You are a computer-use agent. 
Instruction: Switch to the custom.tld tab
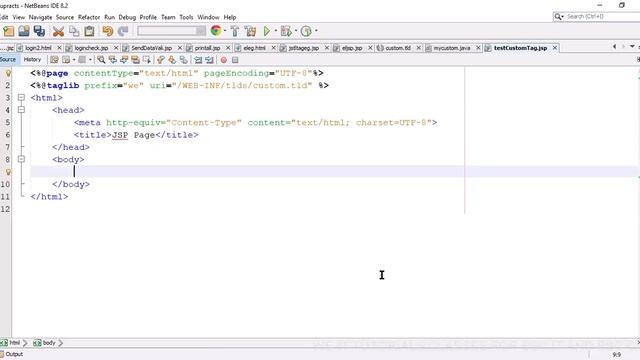click(x=398, y=48)
